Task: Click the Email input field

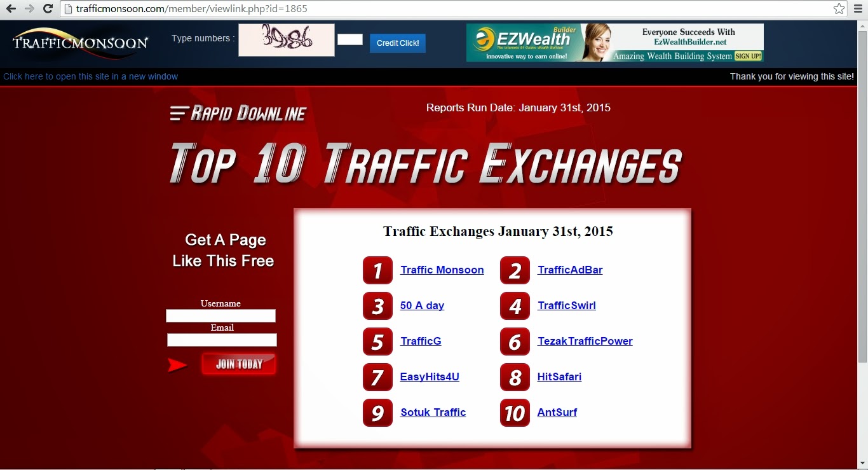Action: point(222,340)
